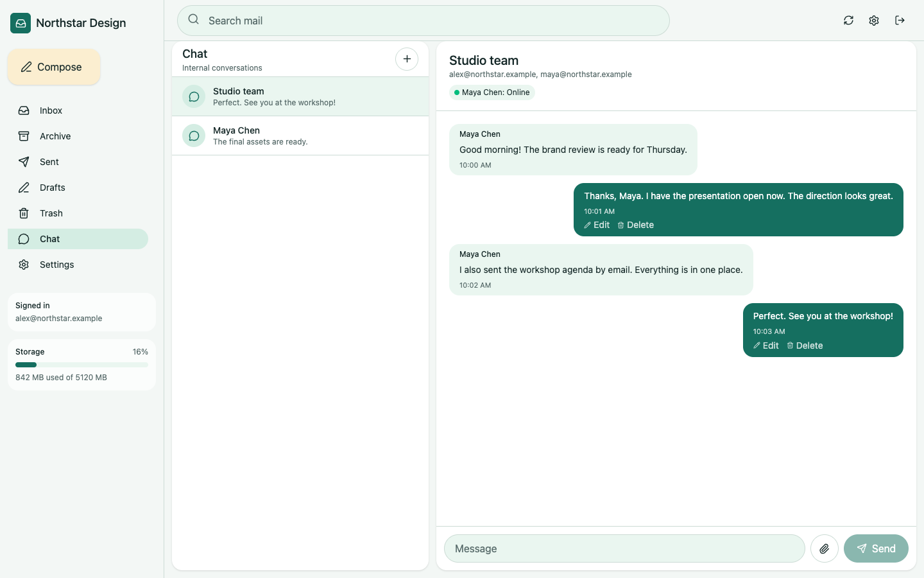This screenshot has height=578, width=924.
Task: Click the Studio team chat bubble icon
Action: [194, 97]
